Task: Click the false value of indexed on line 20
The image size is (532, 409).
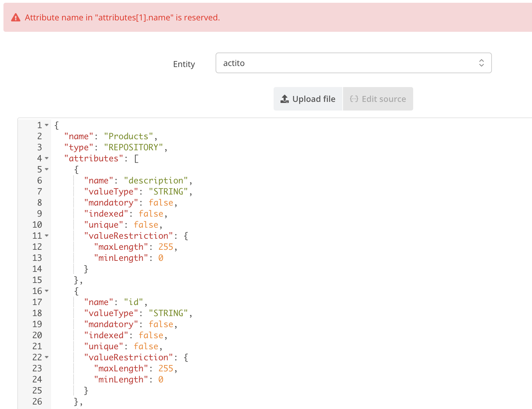Action: pyautogui.click(x=151, y=335)
